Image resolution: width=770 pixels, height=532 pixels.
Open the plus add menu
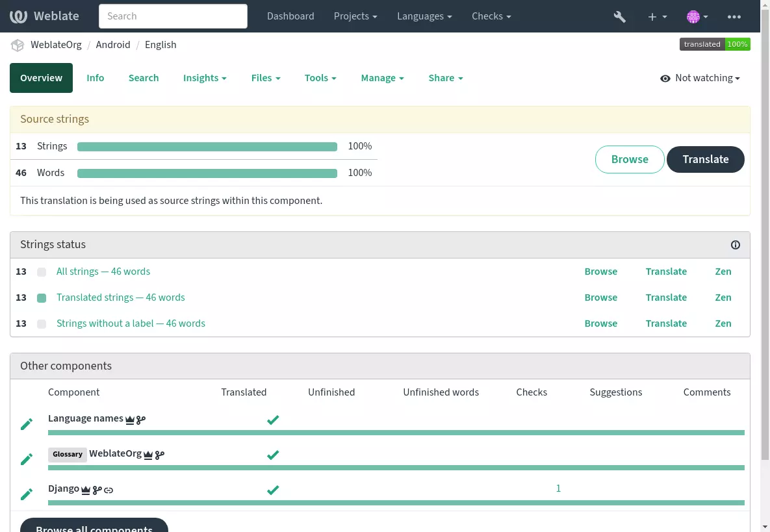pos(657,17)
